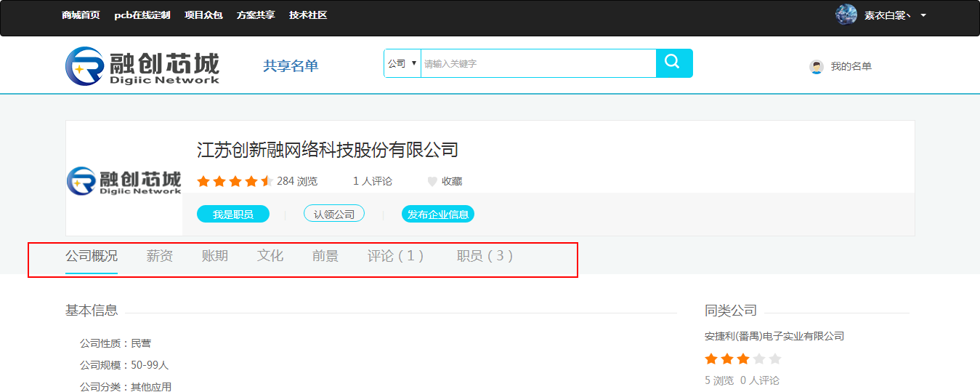Screen dimensions: 980x392
Task: Click 公司性质：民营 text
Action: click(x=116, y=343)
